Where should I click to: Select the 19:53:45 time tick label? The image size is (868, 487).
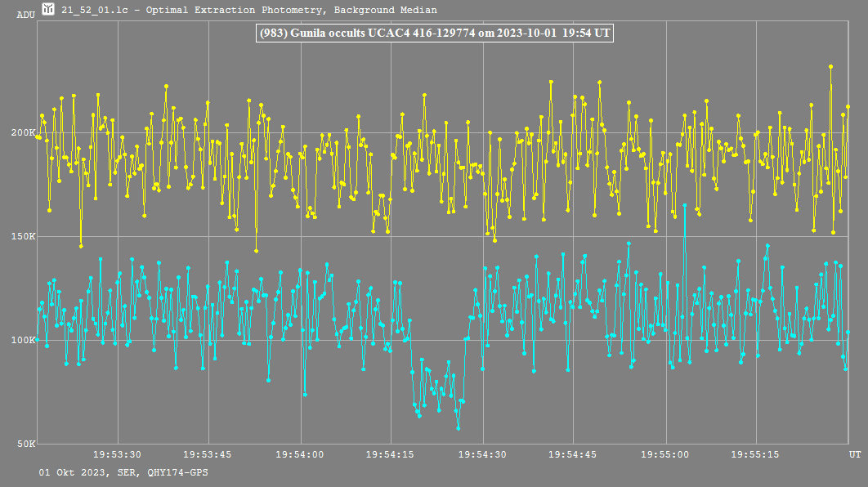coord(208,454)
